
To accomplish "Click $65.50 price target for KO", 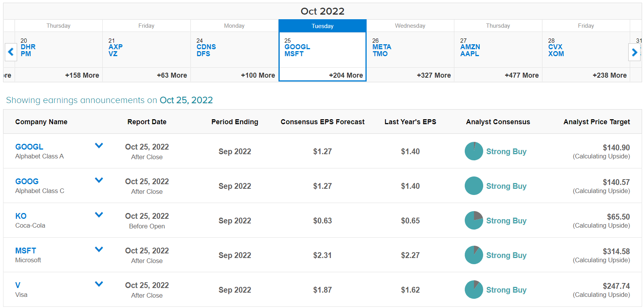I will [618, 217].
